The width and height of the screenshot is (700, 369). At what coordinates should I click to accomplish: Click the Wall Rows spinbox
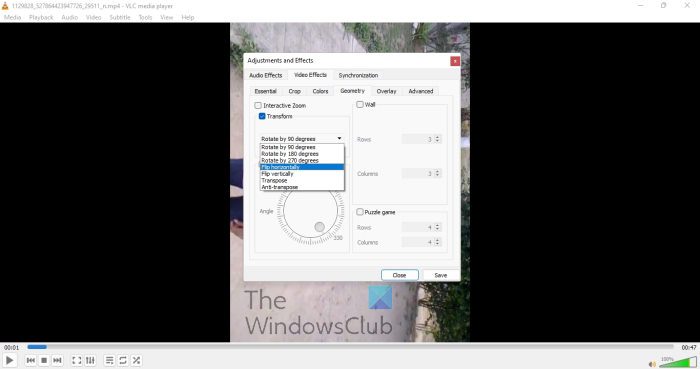pyautogui.click(x=421, y=139)
